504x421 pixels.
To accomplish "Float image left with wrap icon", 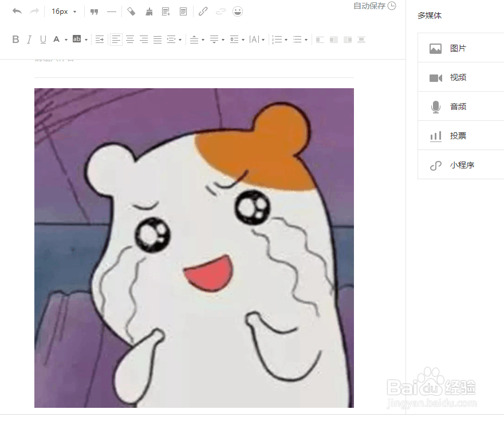I will [x=320, y=40].
